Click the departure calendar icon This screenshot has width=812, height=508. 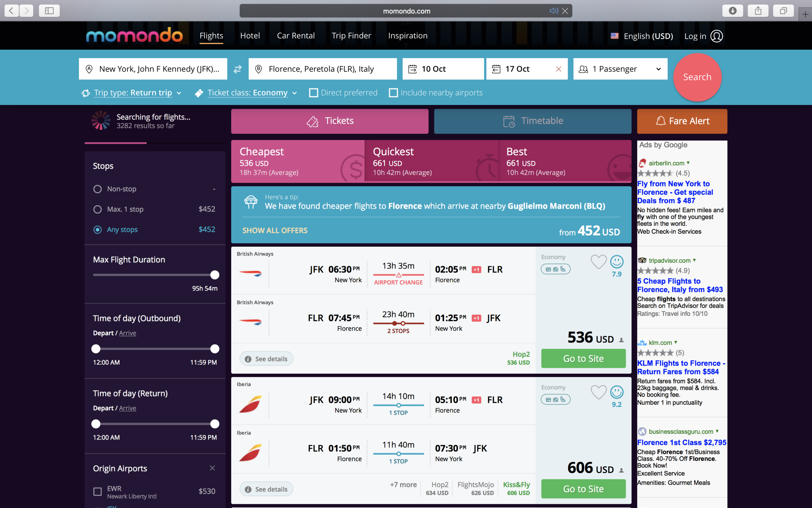[x=412, y=69]
